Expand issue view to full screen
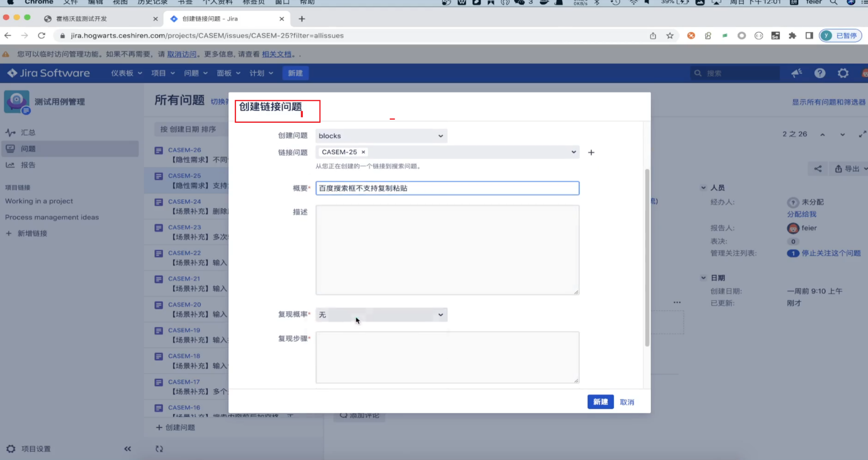The image size is (868, 460). (x=862, y=134)
